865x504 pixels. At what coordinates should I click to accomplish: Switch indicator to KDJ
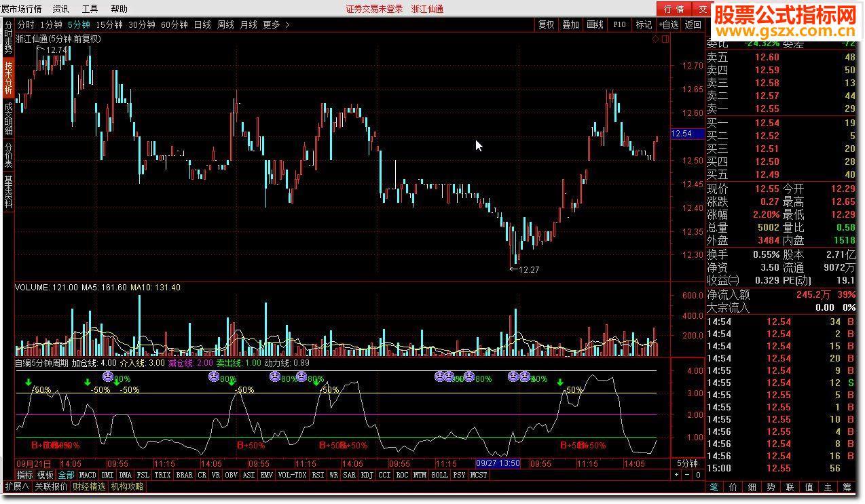[367, 475]
